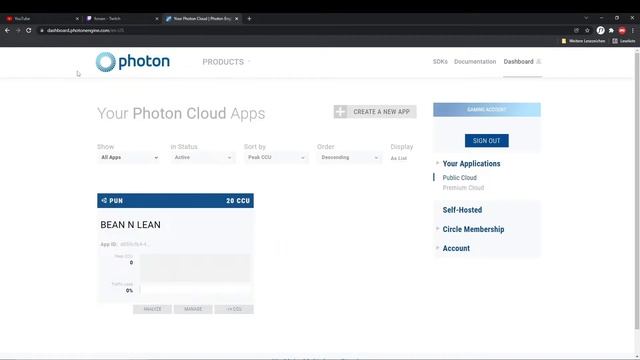Open the SDKs page link
The height and width of the screenshot is (360, 640).
pos(440,62)
